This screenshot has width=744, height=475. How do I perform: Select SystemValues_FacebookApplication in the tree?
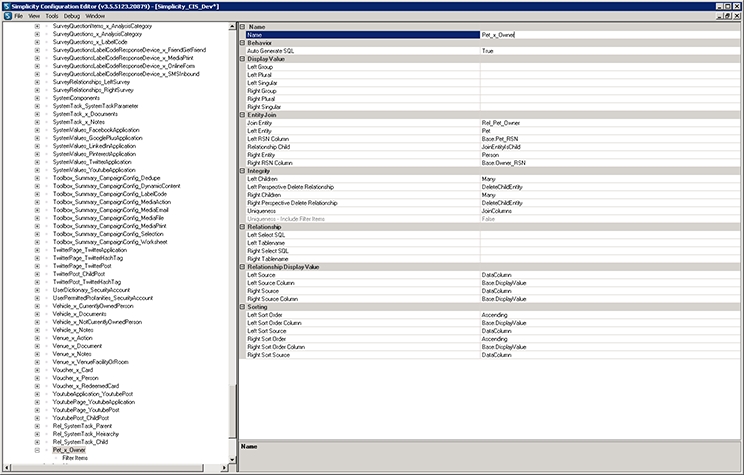pos(96,130)
